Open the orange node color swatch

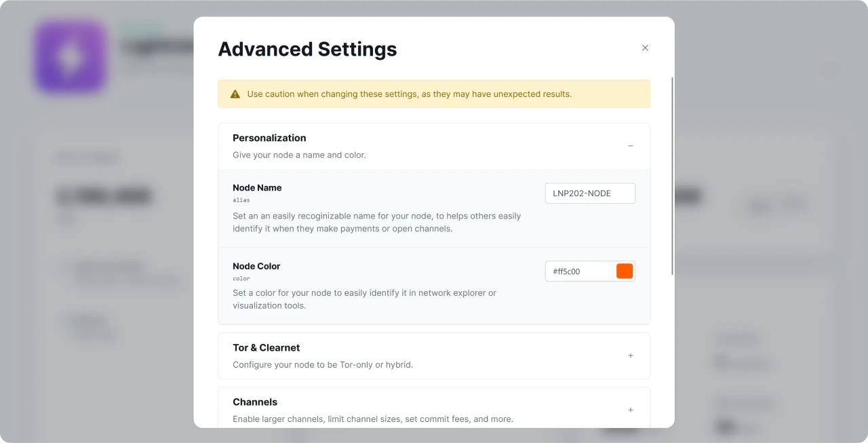[624, 271]
